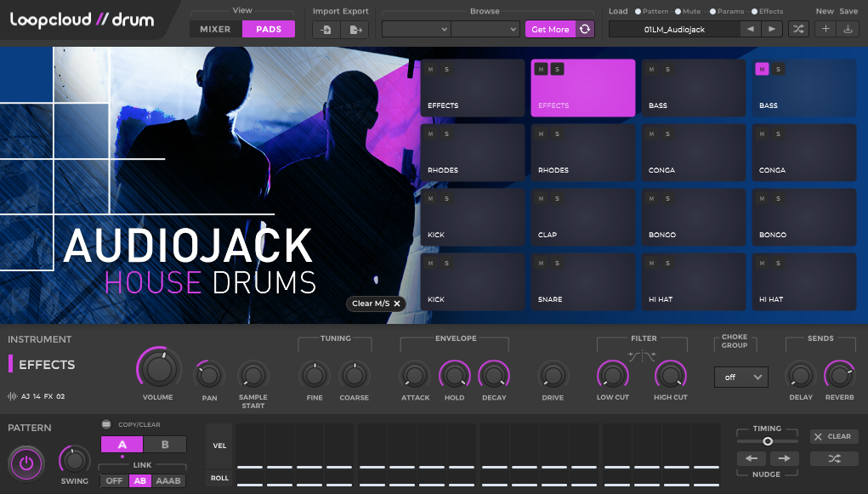Click the AJ 14 FX 02 sample name

[43, 396]
